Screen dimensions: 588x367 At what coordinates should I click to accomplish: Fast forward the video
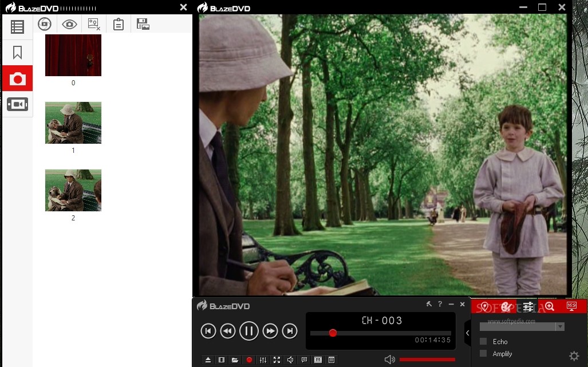[270, 331]
